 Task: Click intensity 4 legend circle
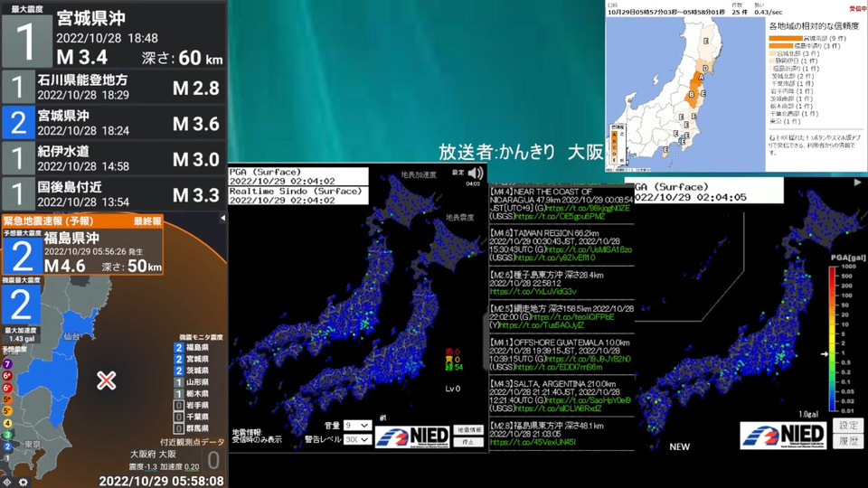[x=7, y=423]
